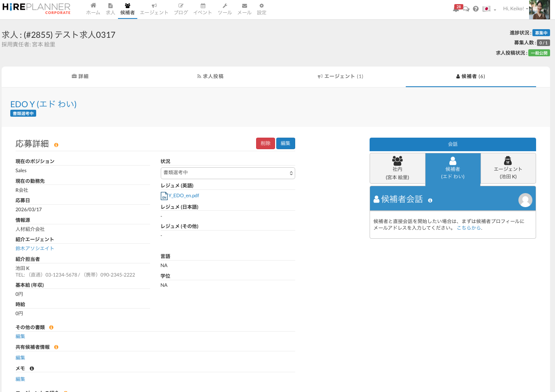This screenshot has width=555, height=392.
Task: Switch to the 求人投稿 tab
Action: click(210, 76)
